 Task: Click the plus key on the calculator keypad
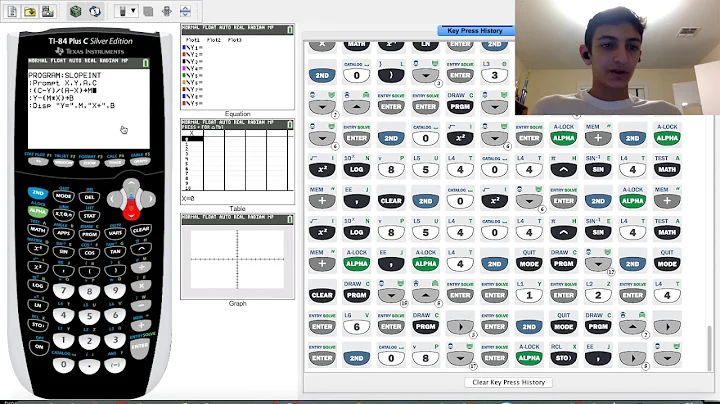[x=141, y=325]
